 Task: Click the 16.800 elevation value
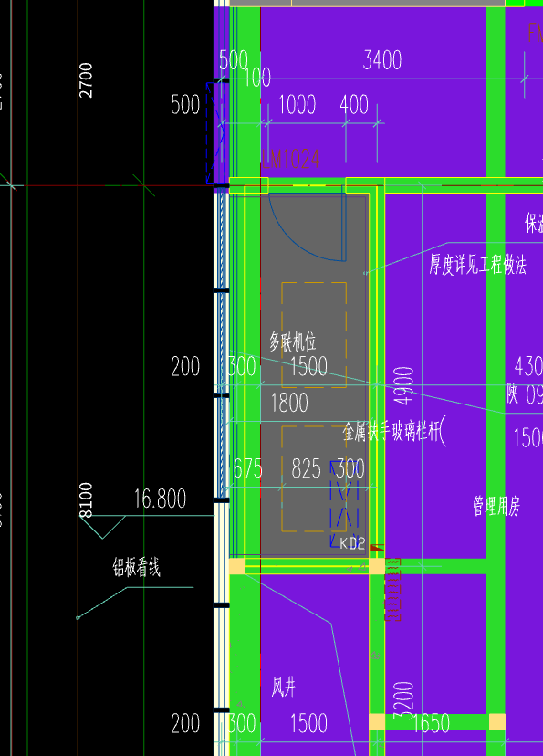[x=160, y=499]
